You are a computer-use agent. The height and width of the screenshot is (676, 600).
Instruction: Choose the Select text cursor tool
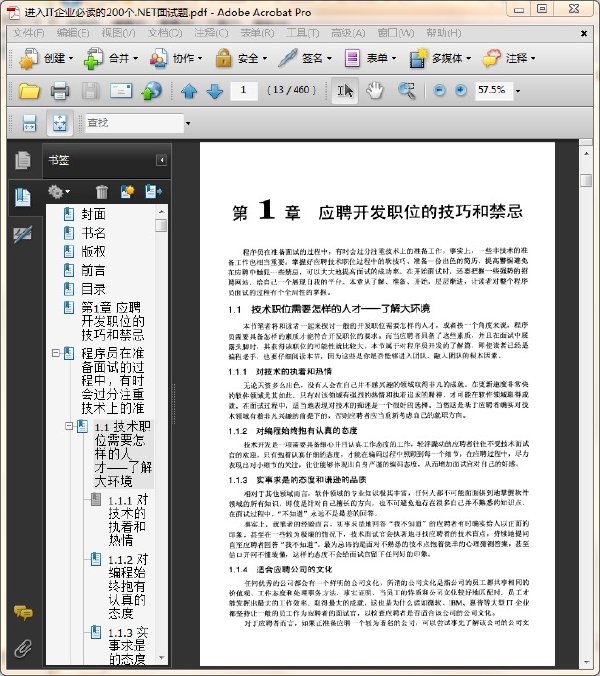click(345, 91)
